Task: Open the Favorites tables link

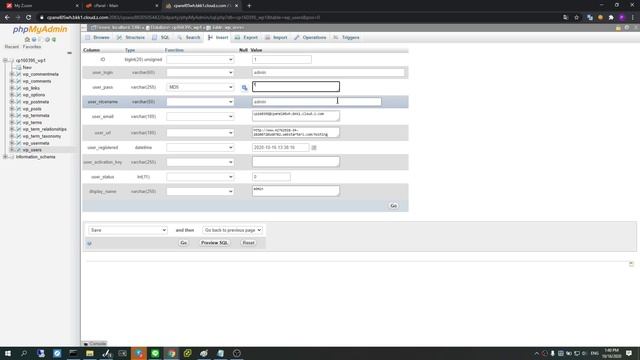Action: 32,47
